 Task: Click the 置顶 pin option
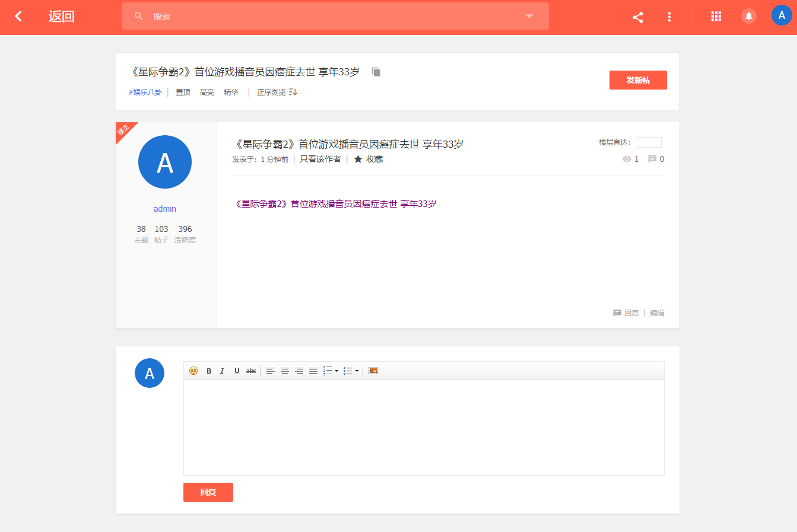(183, 92)
